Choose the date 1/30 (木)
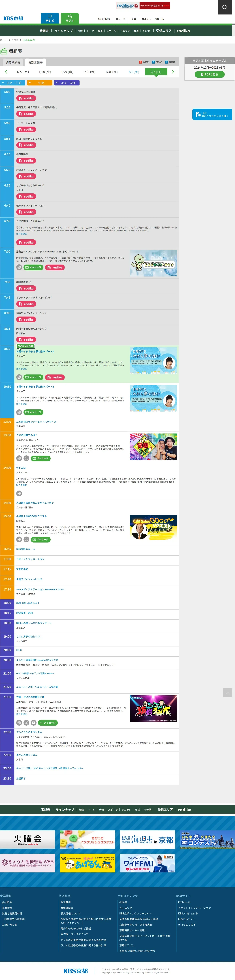The image size is (235, 980). tap(89, 72)
